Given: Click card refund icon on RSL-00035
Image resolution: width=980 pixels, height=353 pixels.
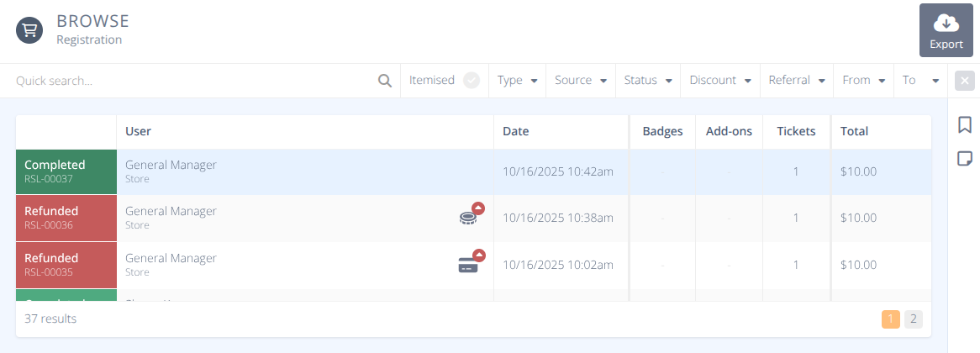Looking at the screenshot, I should click(469, 264).
